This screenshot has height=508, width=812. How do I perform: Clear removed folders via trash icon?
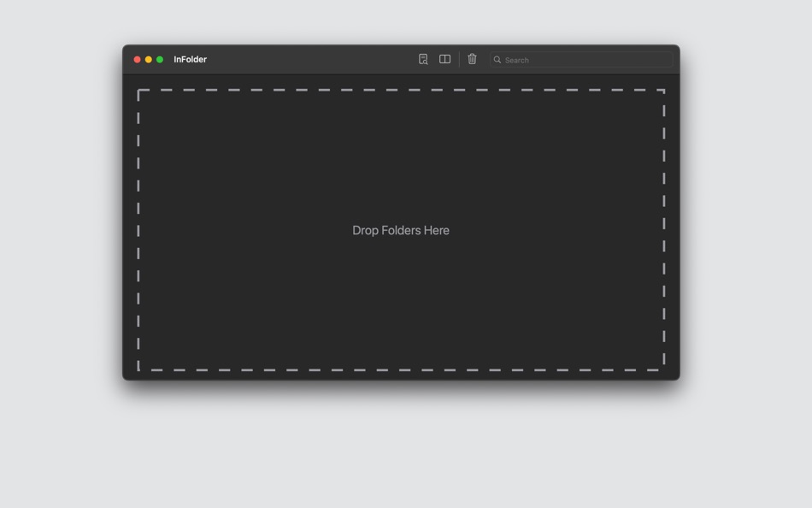[472, 59]
